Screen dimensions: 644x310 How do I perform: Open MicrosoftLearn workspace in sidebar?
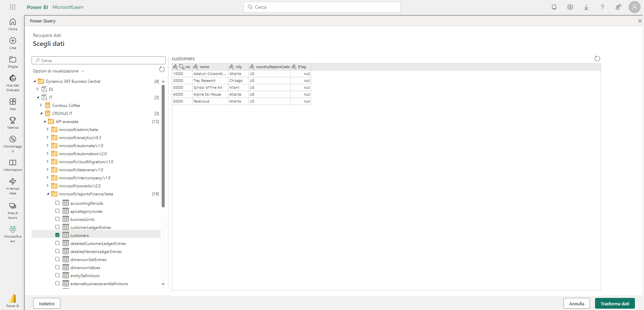pos(13,234)
